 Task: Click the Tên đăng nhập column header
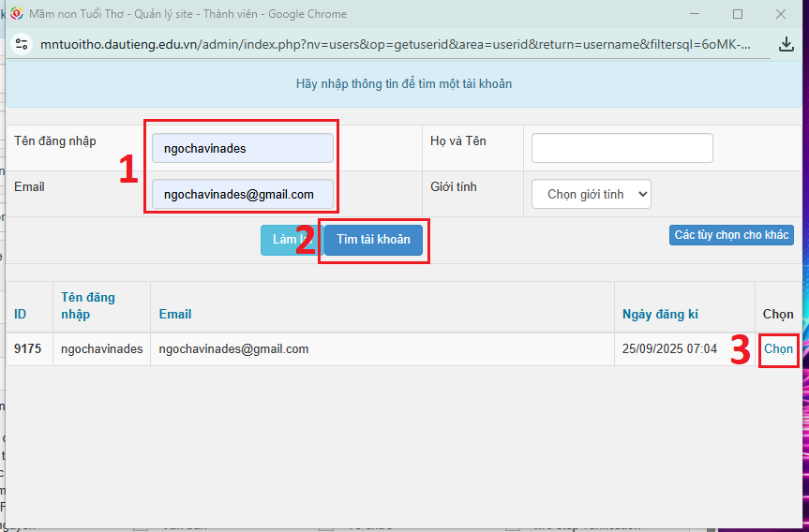click(88, 305)
